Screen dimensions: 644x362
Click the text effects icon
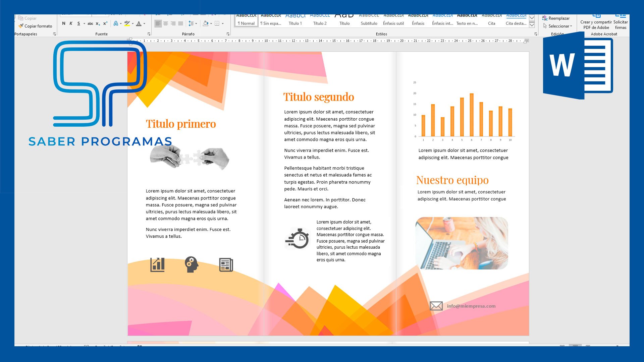pos(116,23)
